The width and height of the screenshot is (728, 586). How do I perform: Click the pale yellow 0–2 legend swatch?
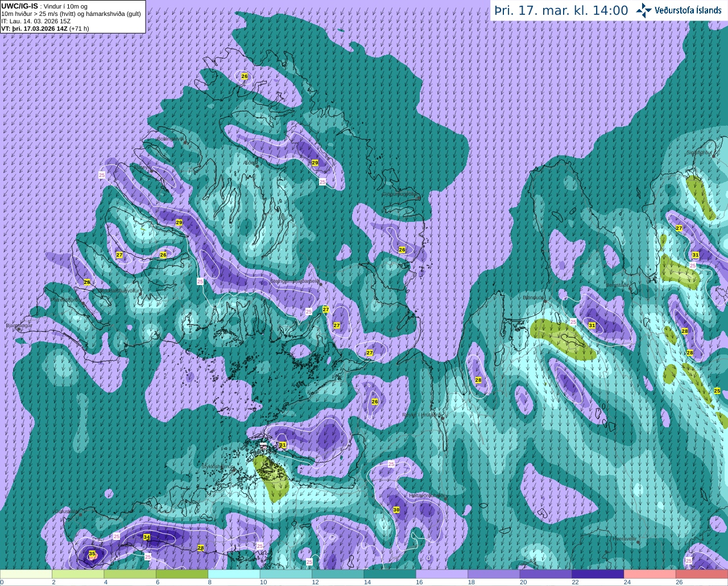[26, 574]
